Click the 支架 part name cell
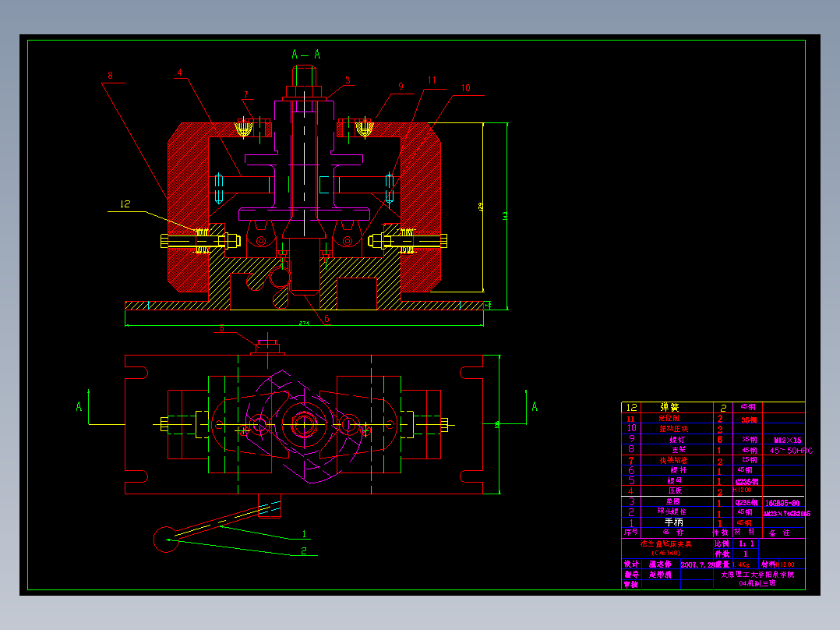The width and height of the screenshot is (840, 630). [x=678, y=450]
